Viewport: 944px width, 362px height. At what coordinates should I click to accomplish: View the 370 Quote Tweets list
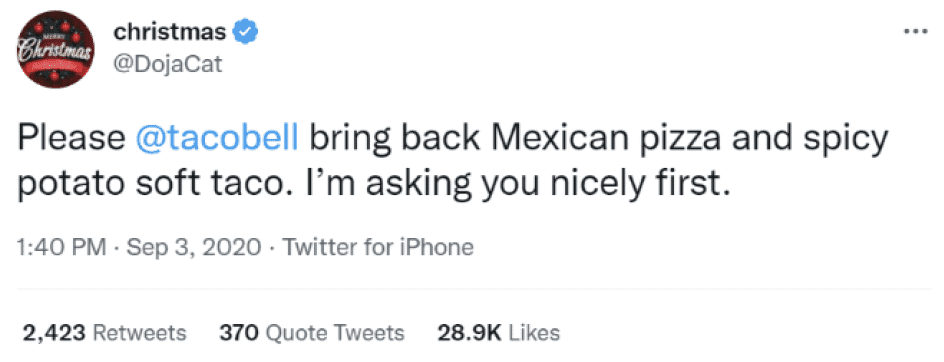pos(312,332)
